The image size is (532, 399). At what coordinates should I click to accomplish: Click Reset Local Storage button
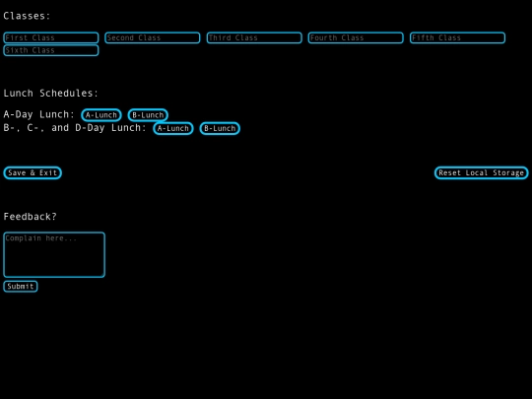(481, 172)
